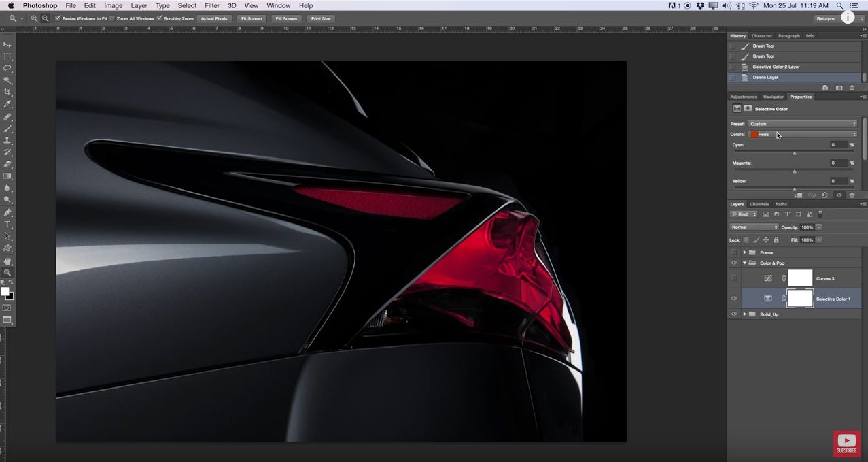Click the Curves 3 layer mask thumbnail
868x462 pixels.
coord(800,278)
